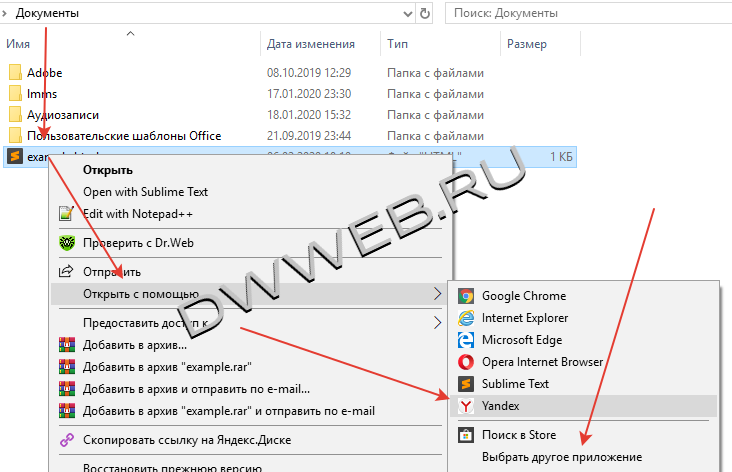Open the file with Microsoft Edge

[x=522, y=340]
